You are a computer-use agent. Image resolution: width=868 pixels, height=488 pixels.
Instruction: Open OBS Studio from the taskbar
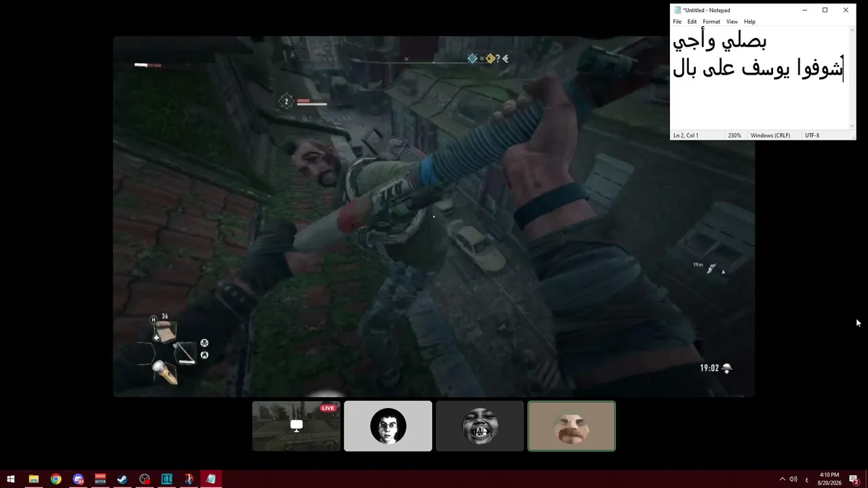[144, 479]
